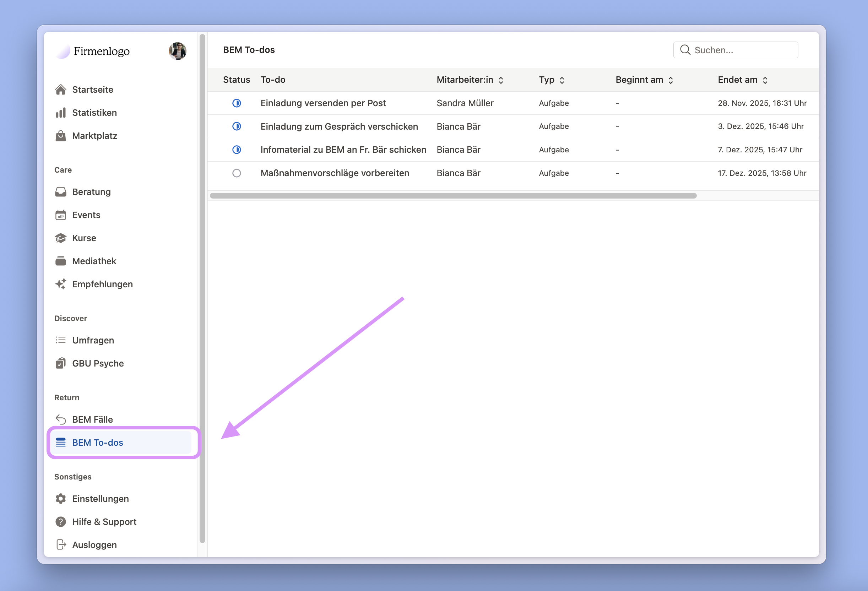
Task: Toggle status of Infomaterial zu BEM to-do
Action: 237,150
